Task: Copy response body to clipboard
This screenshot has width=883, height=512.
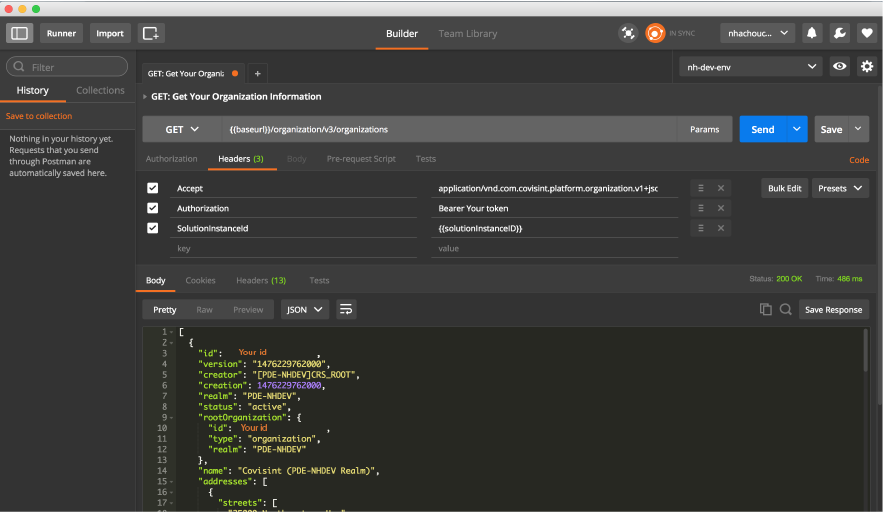Action: tap(766, 310)
